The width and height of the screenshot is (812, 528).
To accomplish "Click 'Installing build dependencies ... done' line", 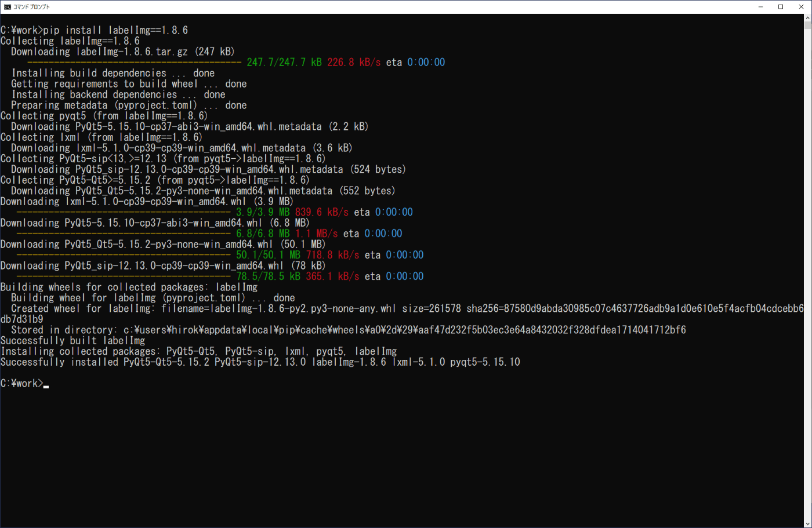I will (113, 73).
